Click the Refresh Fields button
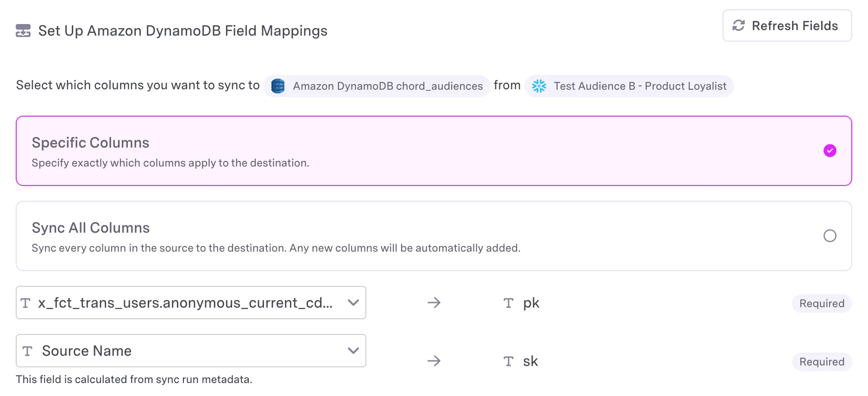 click(787, 25)
